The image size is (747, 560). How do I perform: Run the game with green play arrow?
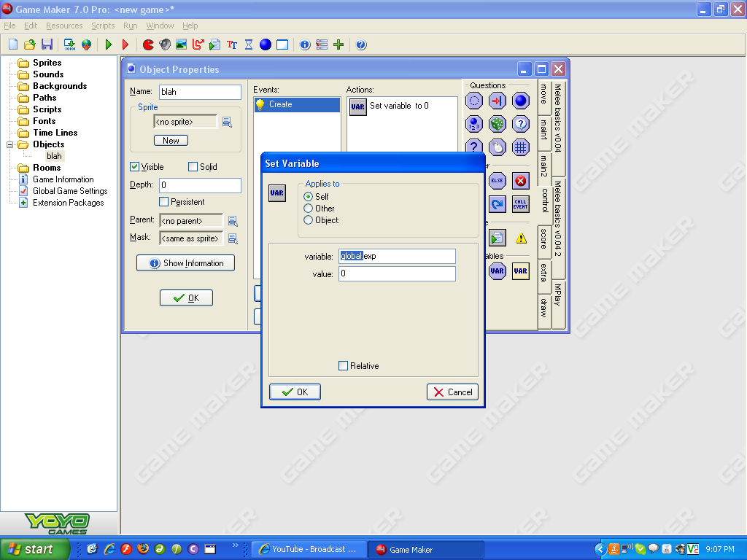pos(109,44)
